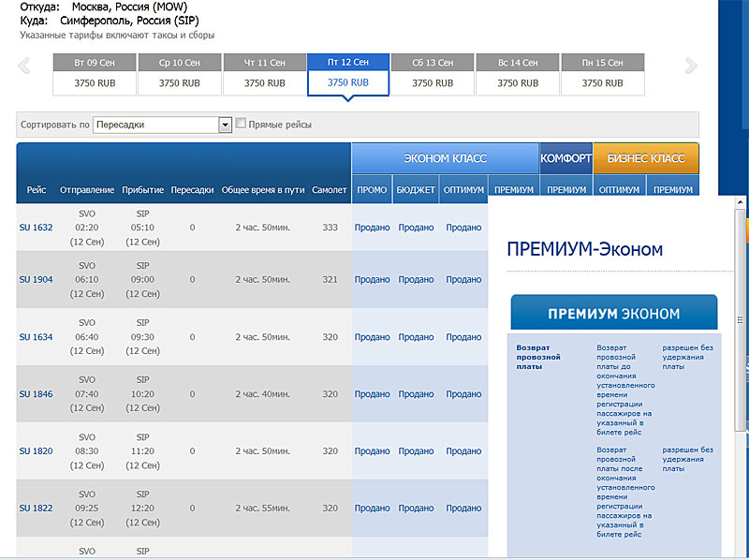This screenshot has width=749, height=560.
Task: Enable the 'Прямые рейсы' checkbox
Action: [241, 124]
